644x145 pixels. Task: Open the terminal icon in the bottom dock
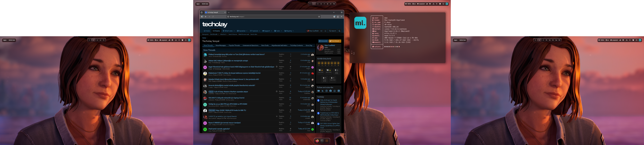322,141
